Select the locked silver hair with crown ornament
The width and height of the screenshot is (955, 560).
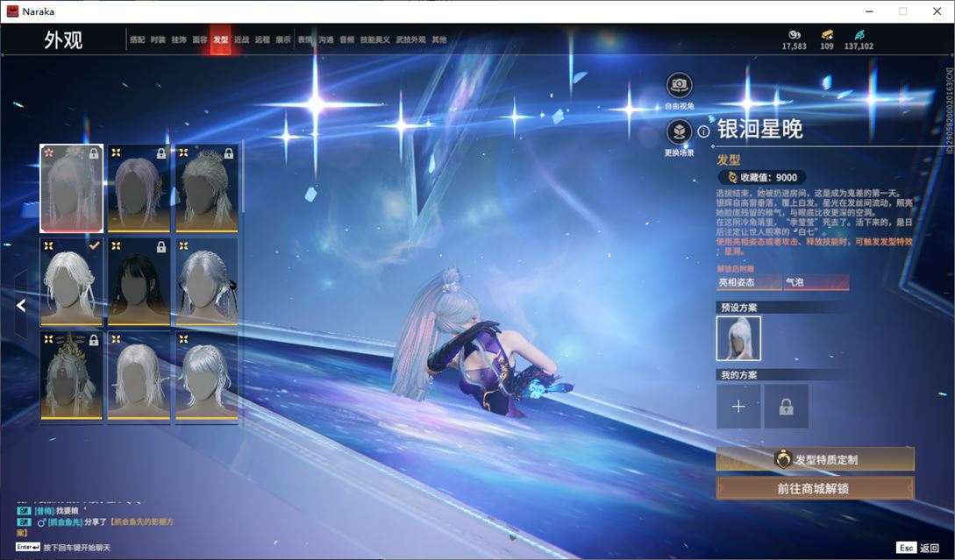click(206, 188)
